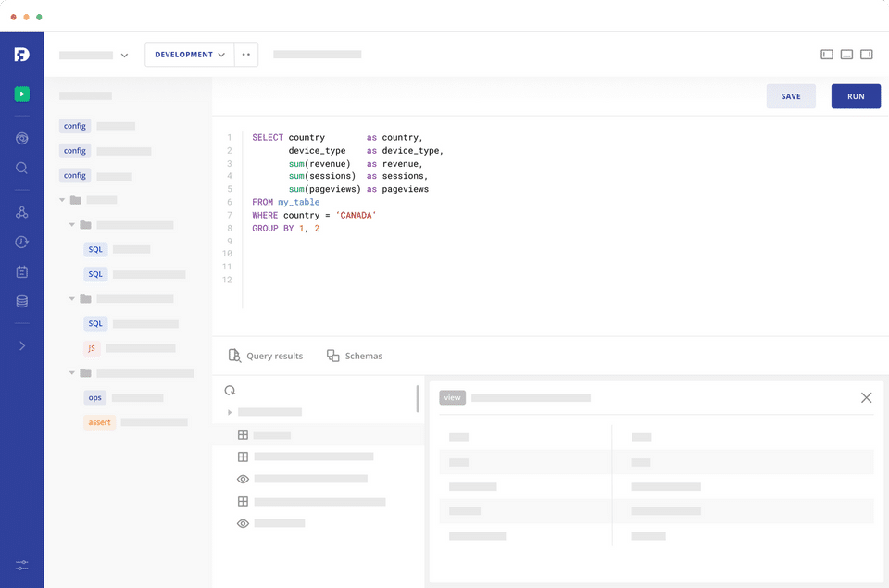Screen dimensions: 889x588
Task: Collapse the second subfolder
Action: tap(72, 299)
